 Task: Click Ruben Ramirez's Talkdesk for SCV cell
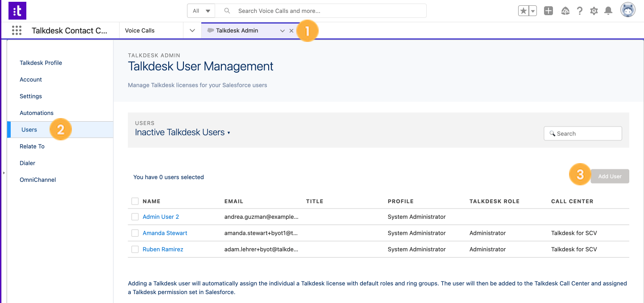574,250
